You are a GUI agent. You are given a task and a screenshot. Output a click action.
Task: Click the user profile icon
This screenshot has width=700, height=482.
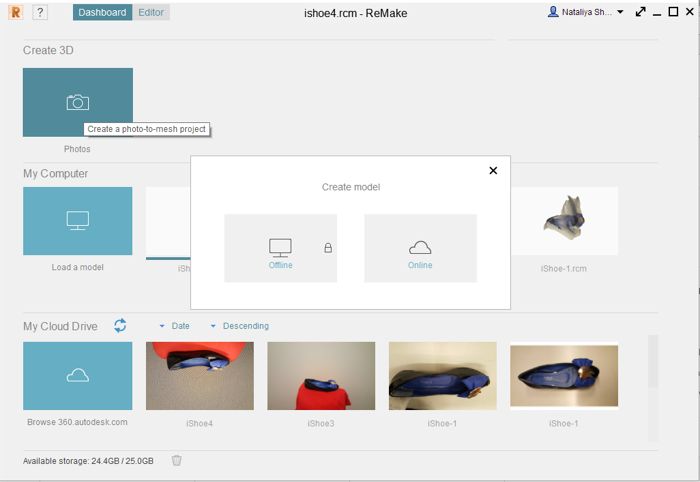553,12
